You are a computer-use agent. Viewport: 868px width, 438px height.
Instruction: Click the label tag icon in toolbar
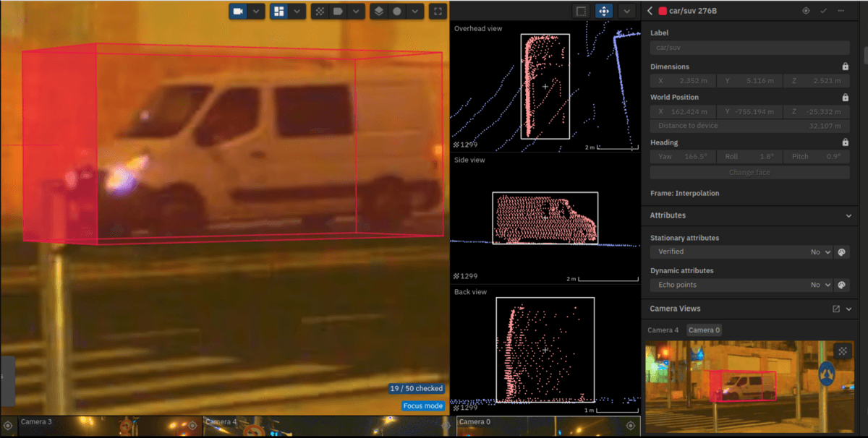tap(337, 12)
